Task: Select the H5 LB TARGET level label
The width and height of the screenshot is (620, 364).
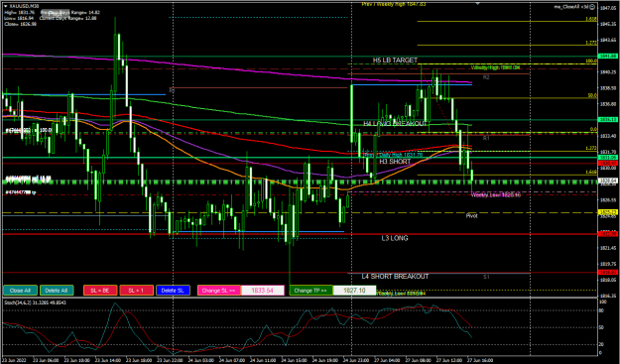Action: 395,61
